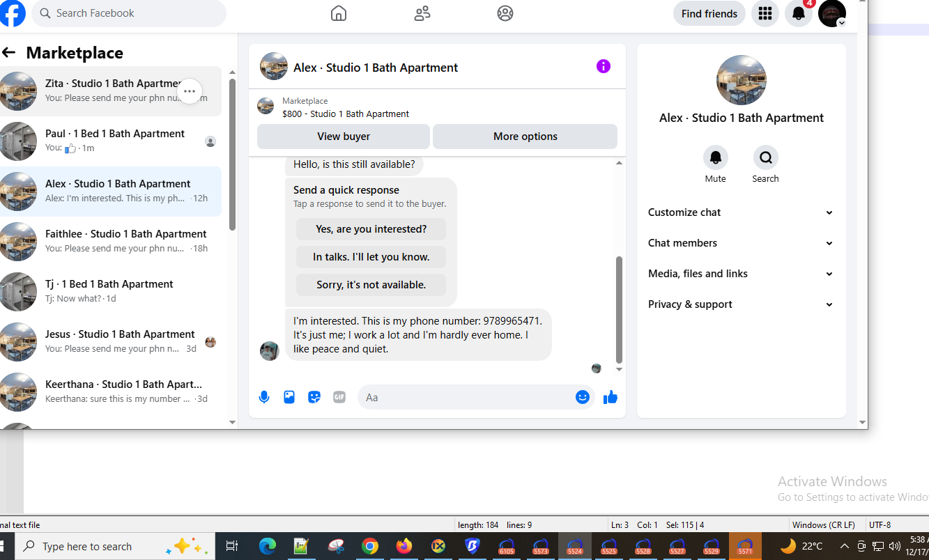
Task: Click the large apartment photo in info panel
Action: tap(742, 80)
